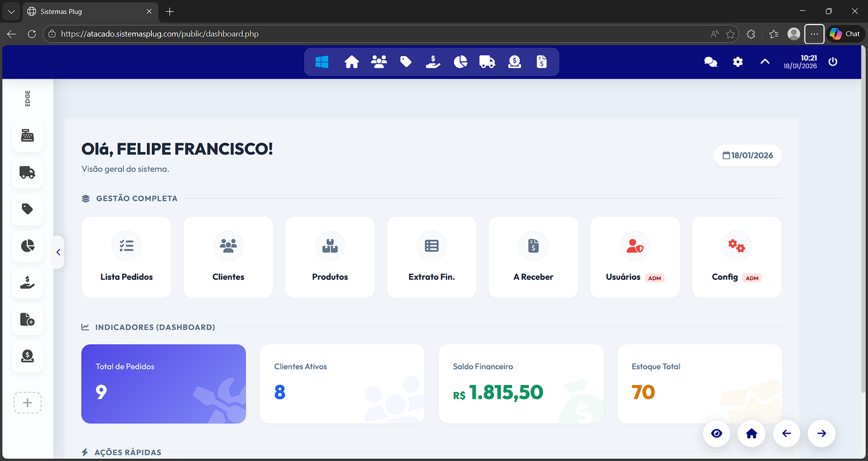Toggle visibility with the floating eye button

click(x=717, y=433)
